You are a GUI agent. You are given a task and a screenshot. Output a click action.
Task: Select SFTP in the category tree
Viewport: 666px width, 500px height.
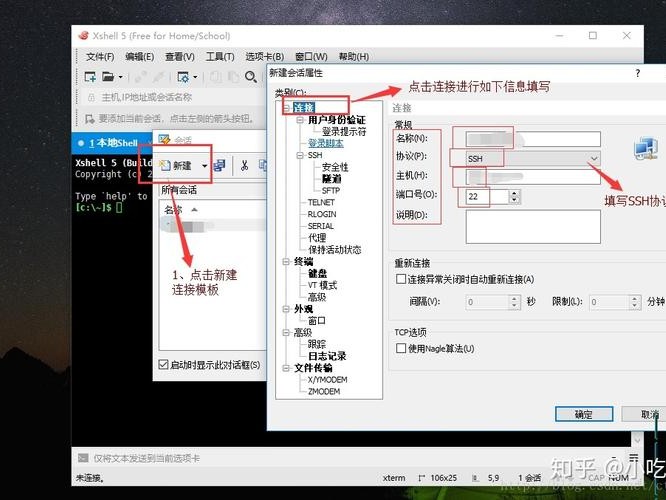point(330,191)
